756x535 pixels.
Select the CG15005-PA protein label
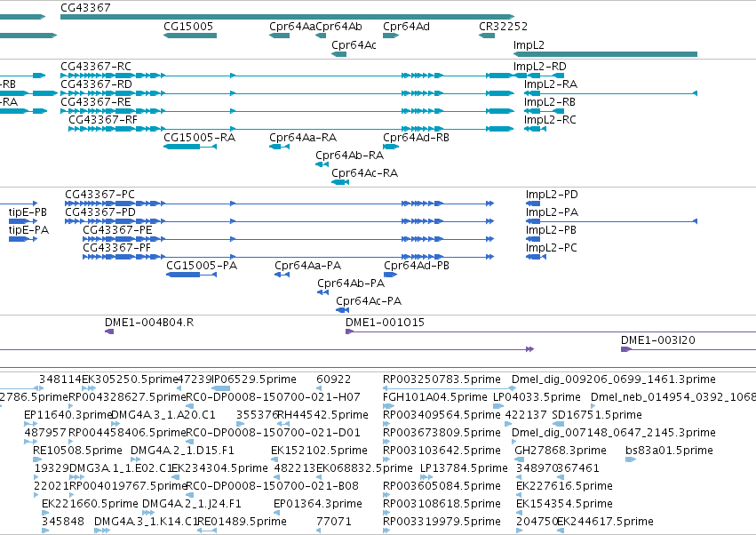[202, 266]
